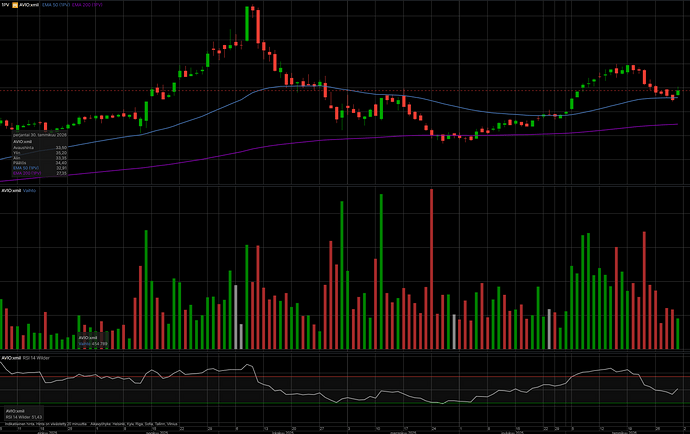The image size is (690, 434).
Task: Click the RSI 14 Wilder value tooltip
Action: 24,414
